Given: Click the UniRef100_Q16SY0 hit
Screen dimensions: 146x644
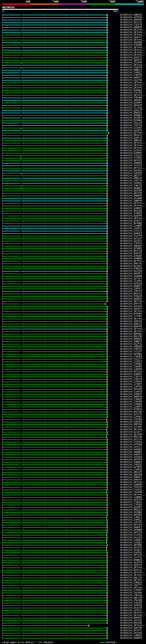Looking at the screenshot, I should click(x=131, y=58).
